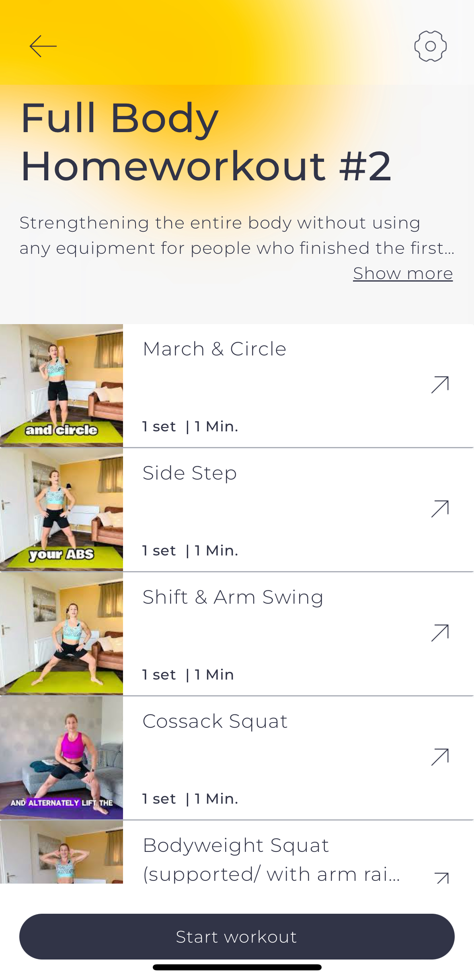The height and width of the screenshot is (980, 474).
Task: Open Side Step details arrow
Action: tap(440, 509)
